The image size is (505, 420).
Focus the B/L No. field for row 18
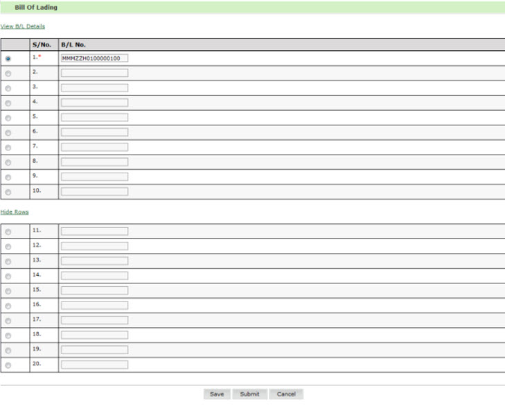tap(94, 335)
